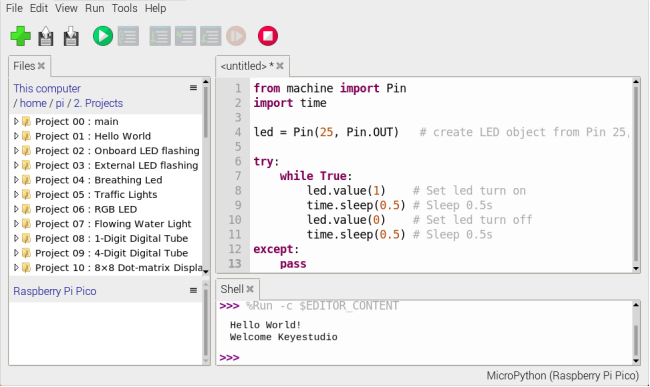
Task: Navigate to pi in the path
Action: click(60, 103)
